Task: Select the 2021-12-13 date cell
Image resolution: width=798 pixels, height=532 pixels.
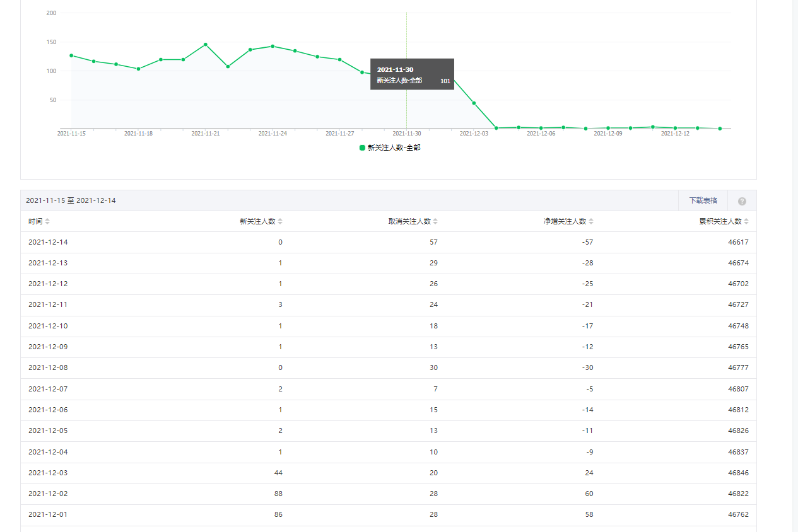Action: [48, 263]
